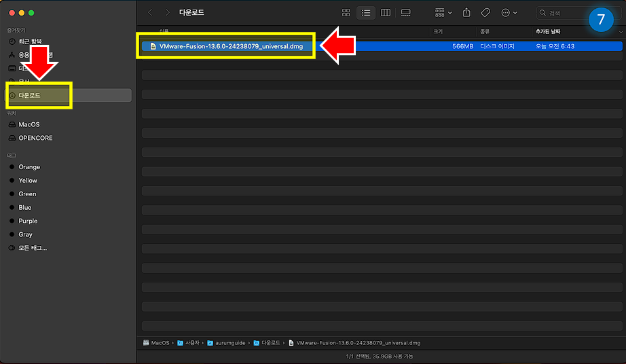
Task: Sort by the 종류 column header
Action: 485,31
